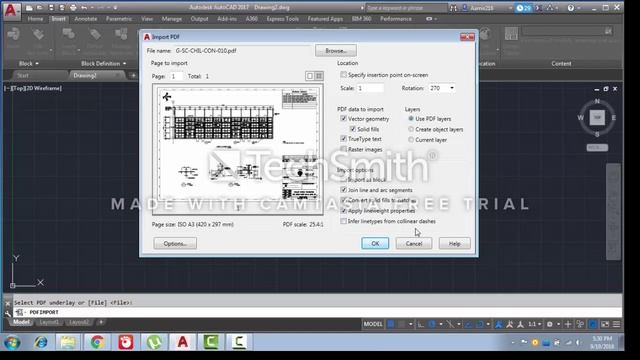
Task: Click the ViewCube Top face
Action: (597, 118)
